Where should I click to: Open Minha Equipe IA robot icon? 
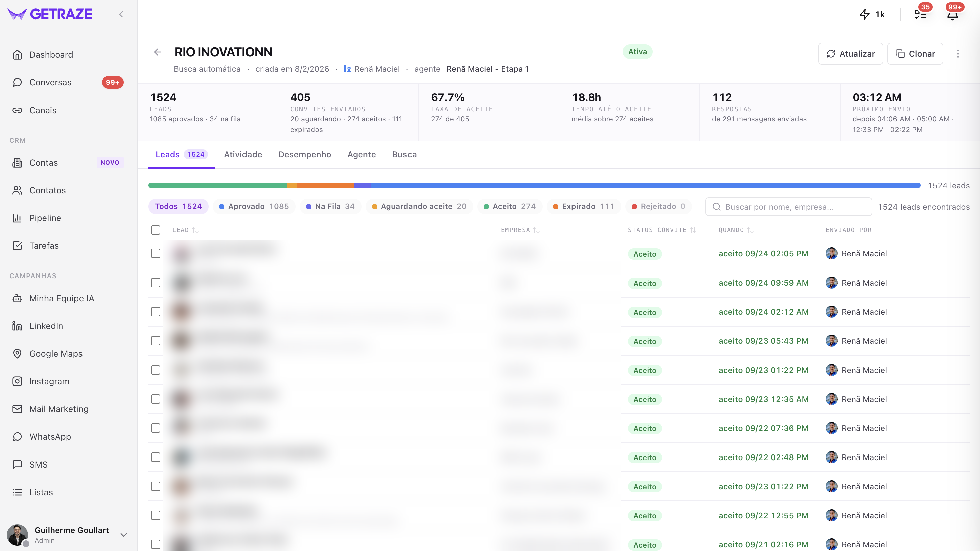click(x=17, y=298)
